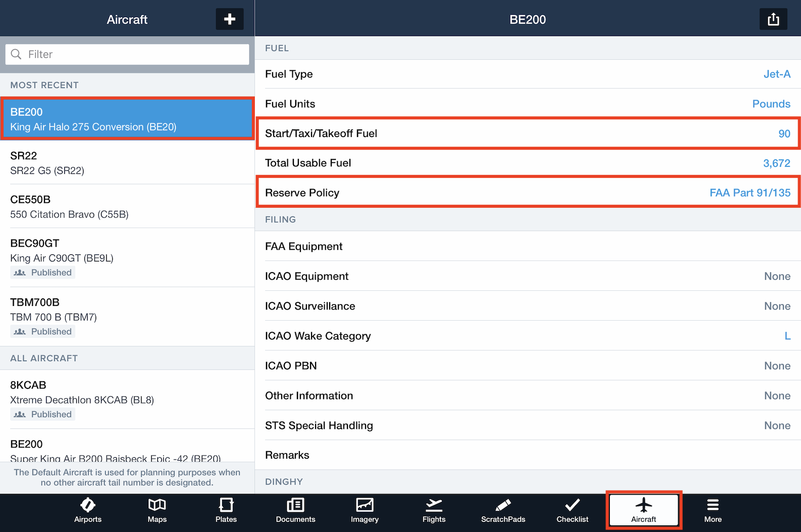This screenshot has width=801, height=532.
Task: Add a new aircraft with the plus button
Action: tap(230, 19)
